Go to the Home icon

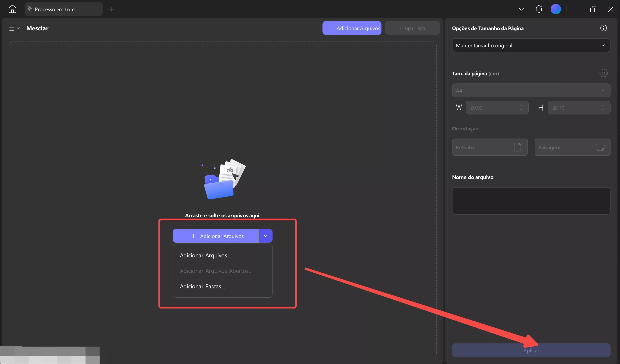12,9
